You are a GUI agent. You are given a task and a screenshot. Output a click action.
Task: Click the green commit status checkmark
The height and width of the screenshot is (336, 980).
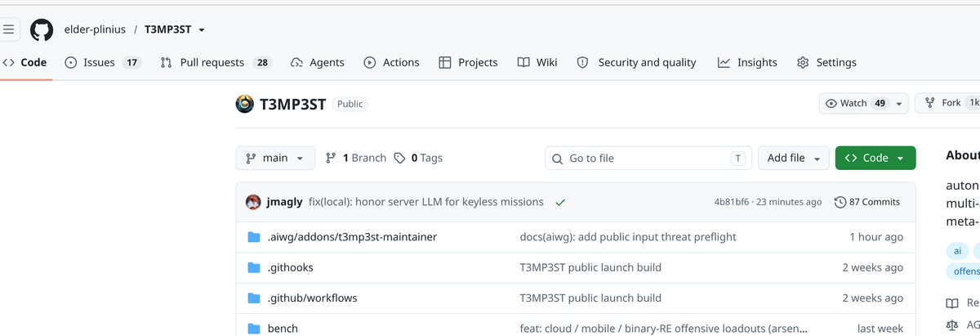coord(560,202)
